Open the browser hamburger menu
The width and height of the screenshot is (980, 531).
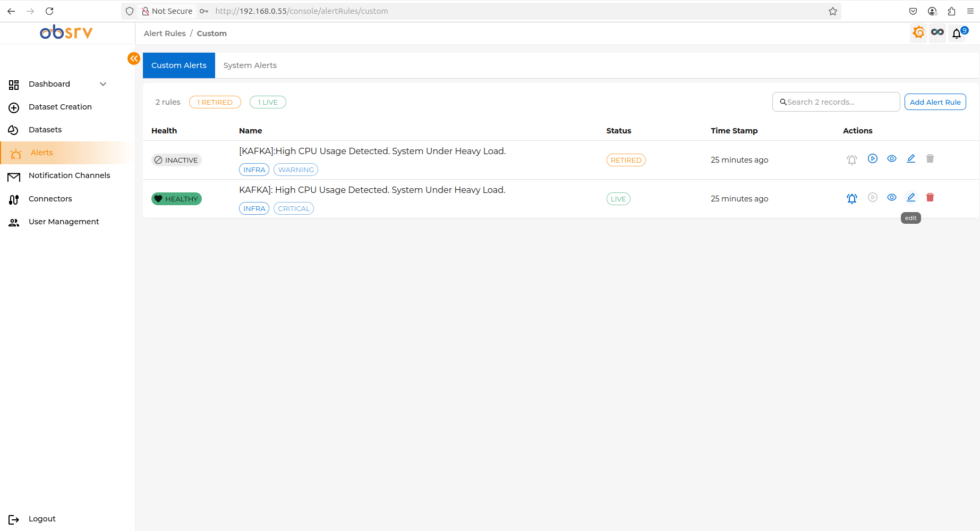(970, 11)
